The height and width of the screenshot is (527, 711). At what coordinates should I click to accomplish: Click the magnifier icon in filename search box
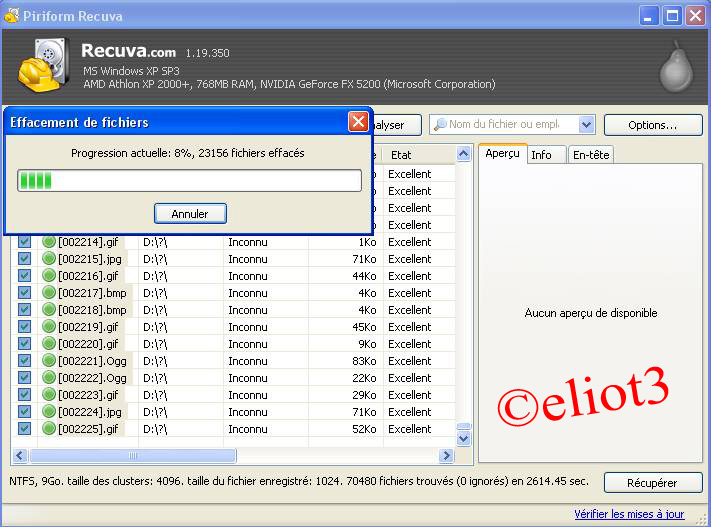[x=440, y=125]
